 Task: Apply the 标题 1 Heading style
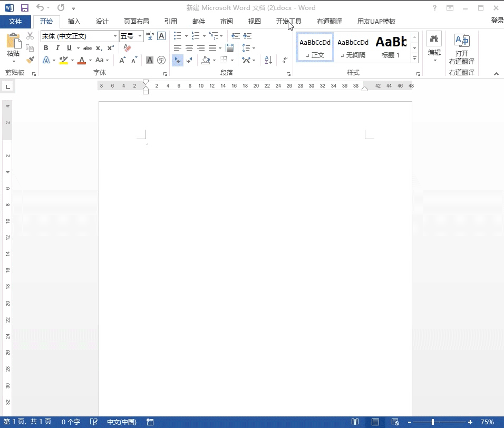point(391,47)
